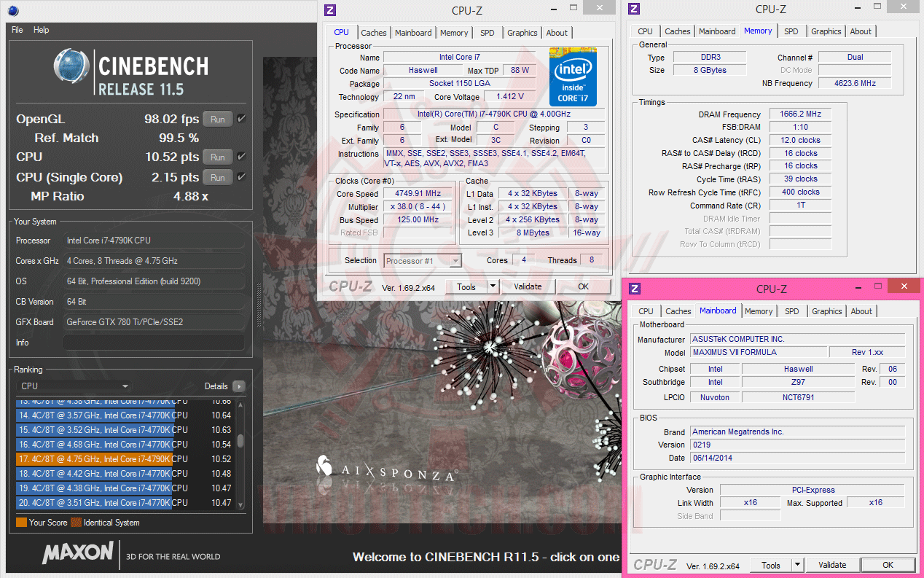
Task: Switch to About tab in CPU window
Action: 557,33
